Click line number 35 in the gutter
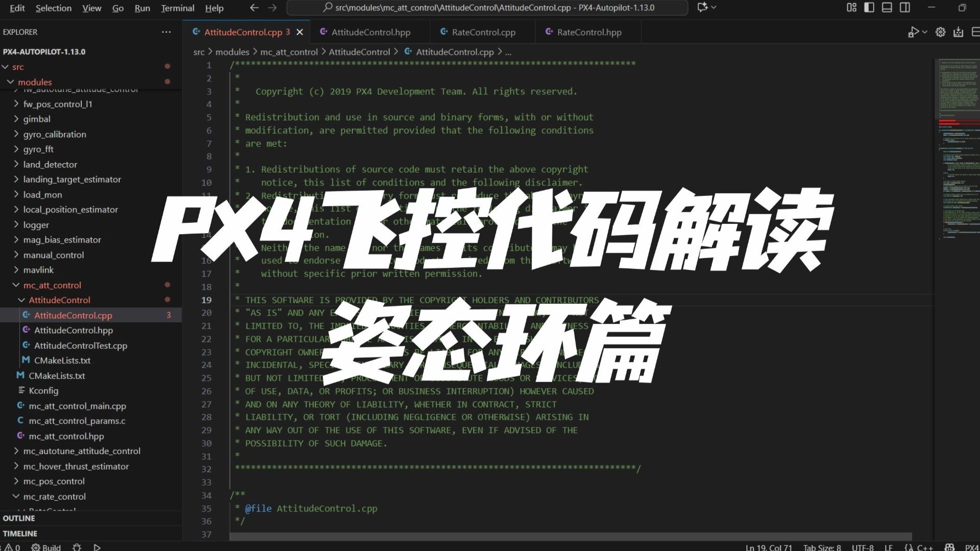This screenshot has height=551, width=980. 207,508
